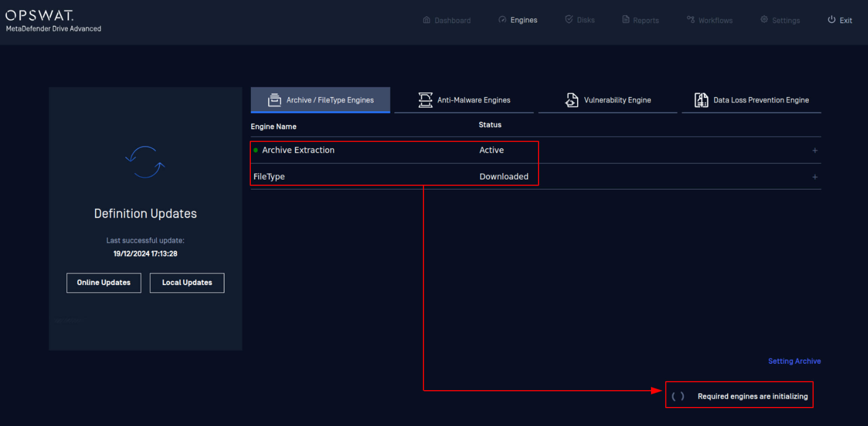Click the Workflows nodes icon
This screenshot has height=426, width=868.
[691, 20]
